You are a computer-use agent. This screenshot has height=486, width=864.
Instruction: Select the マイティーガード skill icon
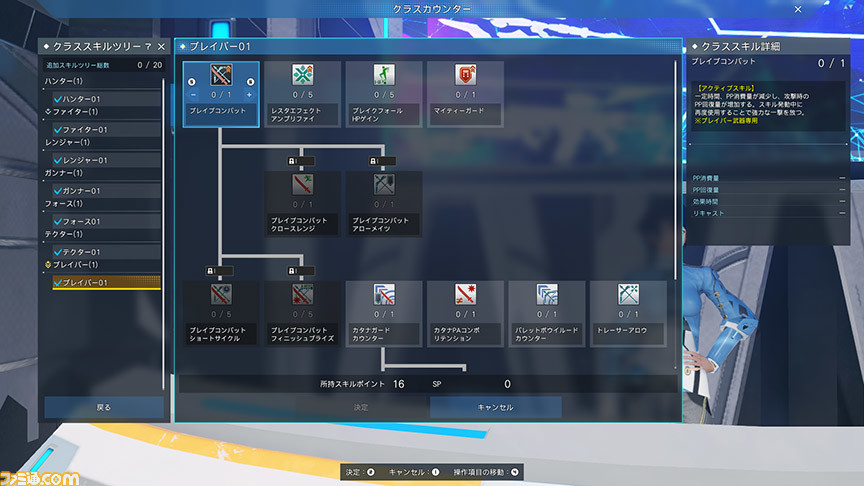point(466,75)
